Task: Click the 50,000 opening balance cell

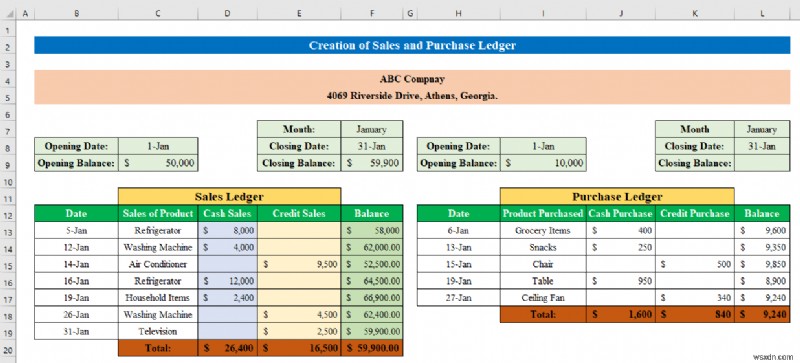Action: click(x=158, y=163)
